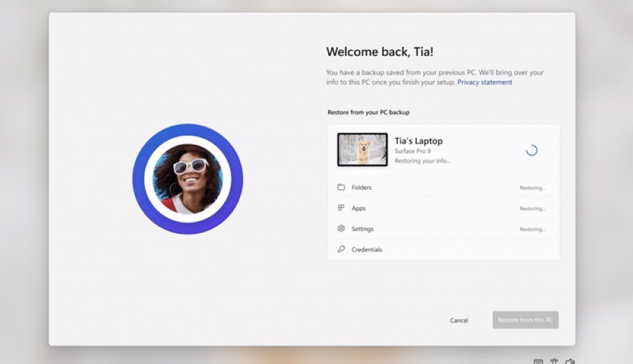Image resolution: width=633 pixels, height=364 pixels.
Task: Click the Restoring status beside Apps
Action: 532,209
